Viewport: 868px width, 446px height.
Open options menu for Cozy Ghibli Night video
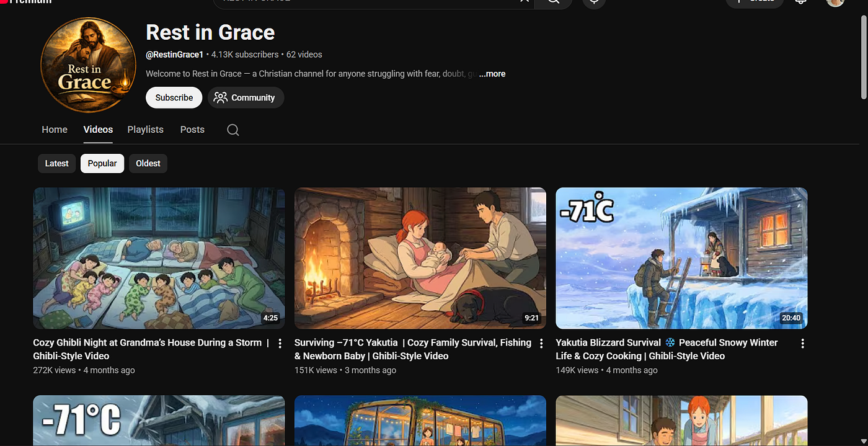coord(280,343)
